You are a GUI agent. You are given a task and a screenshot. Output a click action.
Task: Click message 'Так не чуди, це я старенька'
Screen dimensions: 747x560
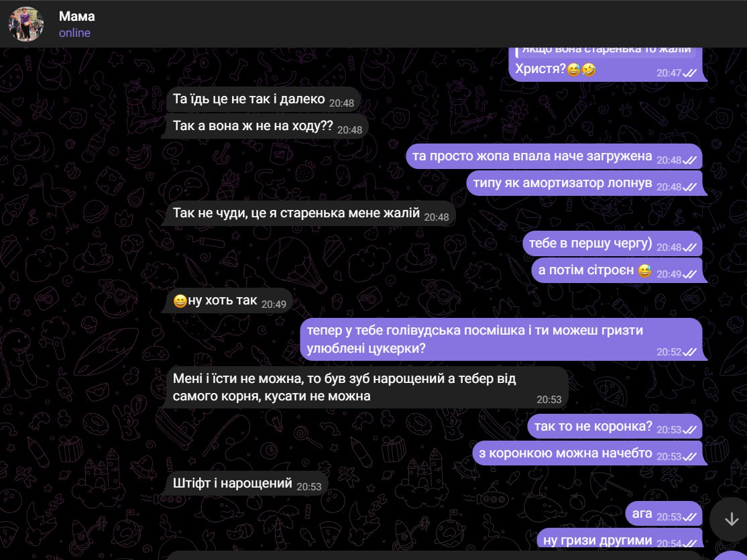coord(310,213)
